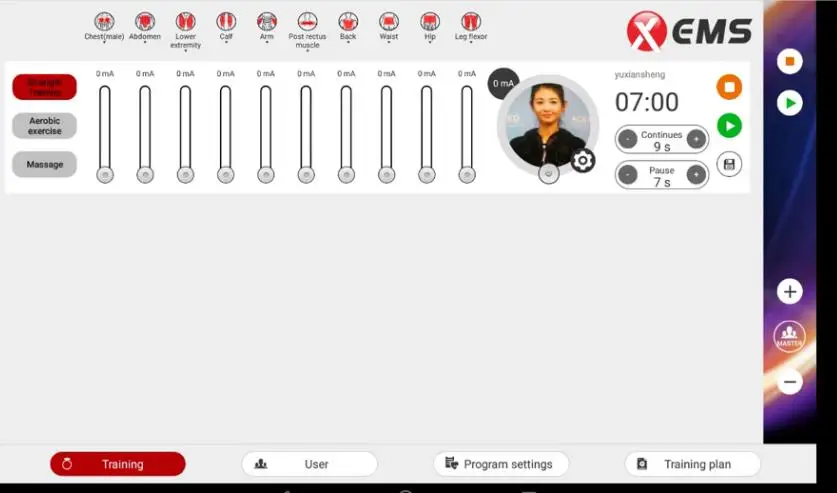This screenshot has width=837, height=493.
Task: Open the Training tab
Action: coord(118,464)
